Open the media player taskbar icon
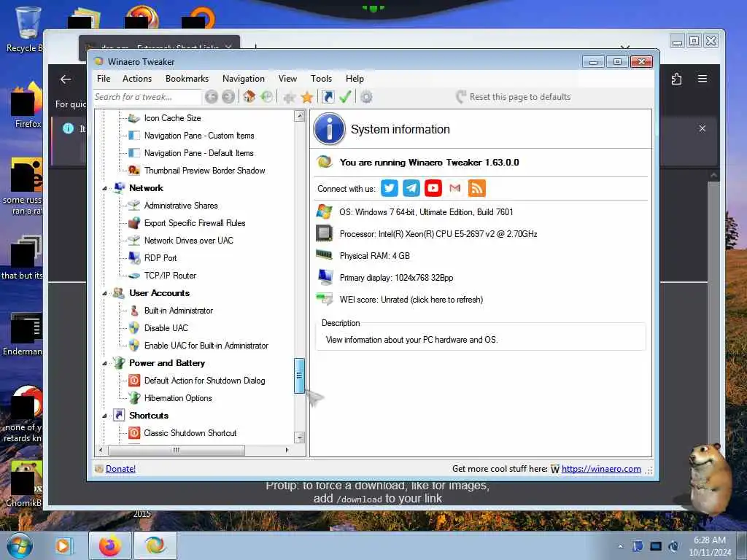This screenshot has height=560, width=747. point(63,545)
